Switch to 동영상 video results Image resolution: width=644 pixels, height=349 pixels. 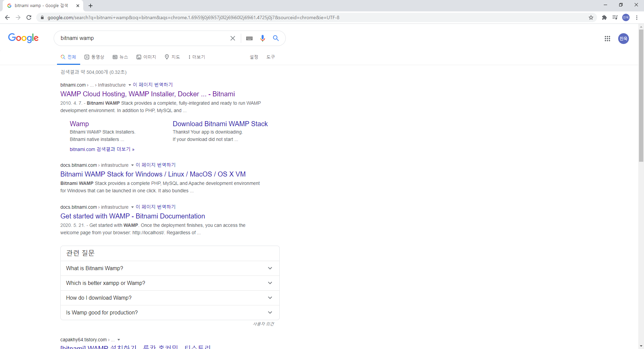(94, 57)
